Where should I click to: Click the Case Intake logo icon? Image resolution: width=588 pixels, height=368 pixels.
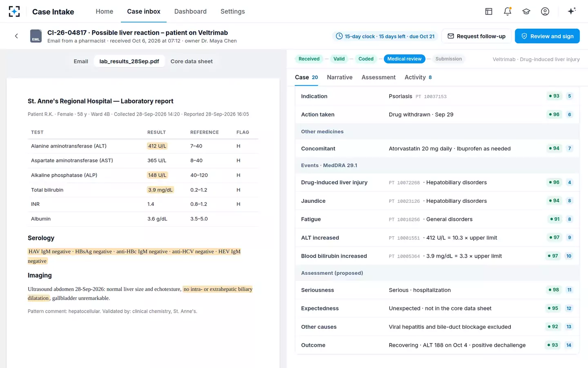click(x=14, y=11)
